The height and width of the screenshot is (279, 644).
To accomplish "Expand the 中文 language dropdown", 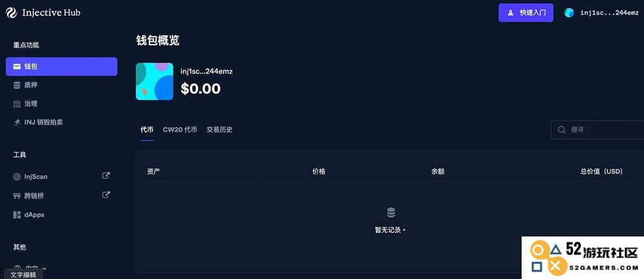I will 30,268.
